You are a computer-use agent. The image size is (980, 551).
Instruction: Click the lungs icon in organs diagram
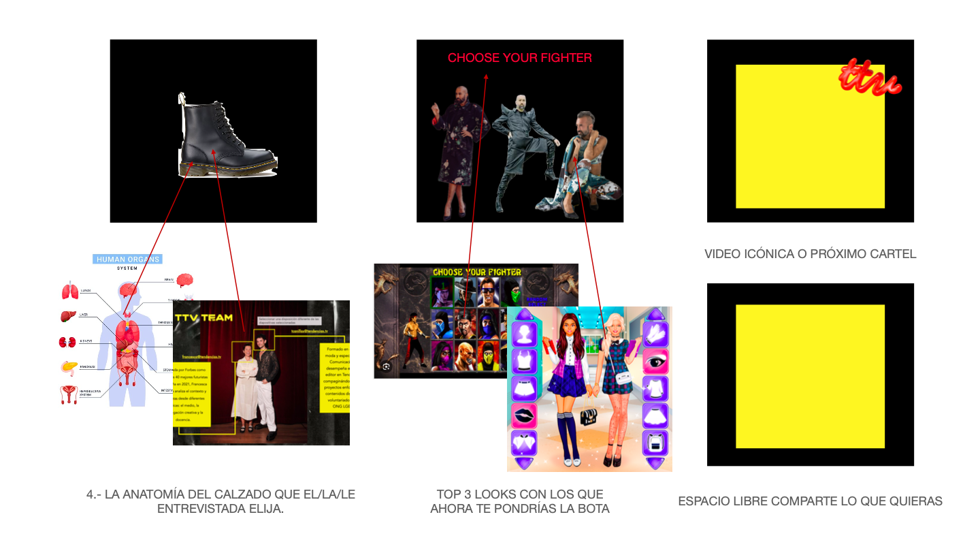pyautogui.click(x=70, y=292)
